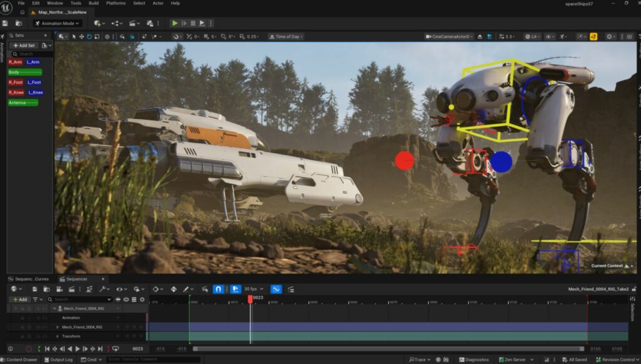Open the Revision Control status menu
Image resolution: width=641 pixels, height=364 pixels.
click(x=618, y=360)
